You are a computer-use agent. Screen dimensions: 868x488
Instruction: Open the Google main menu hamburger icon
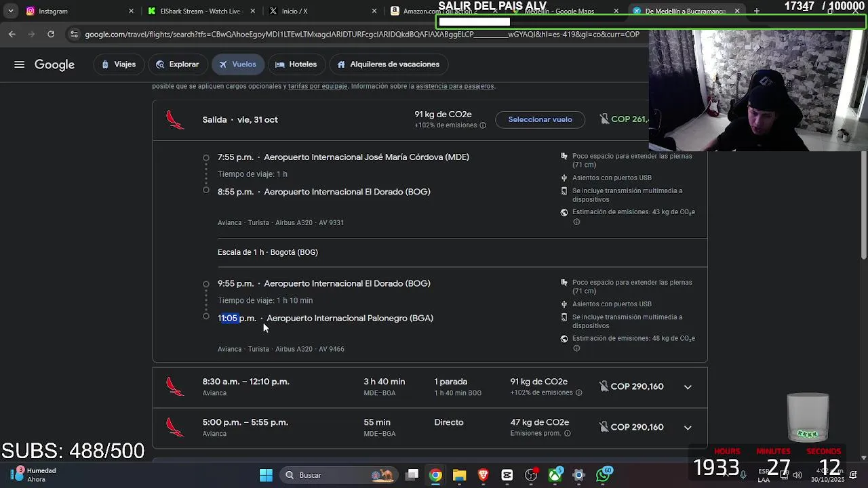[20, 64]
